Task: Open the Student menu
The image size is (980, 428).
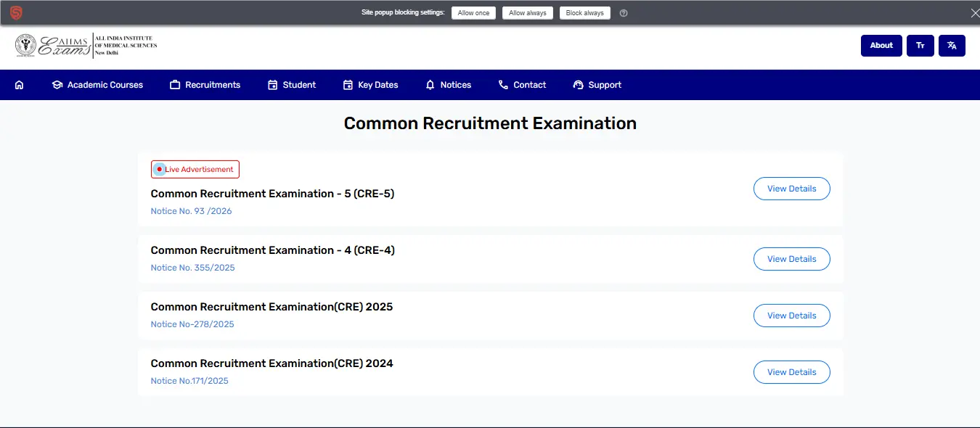Action: click(x=292, y=85)
